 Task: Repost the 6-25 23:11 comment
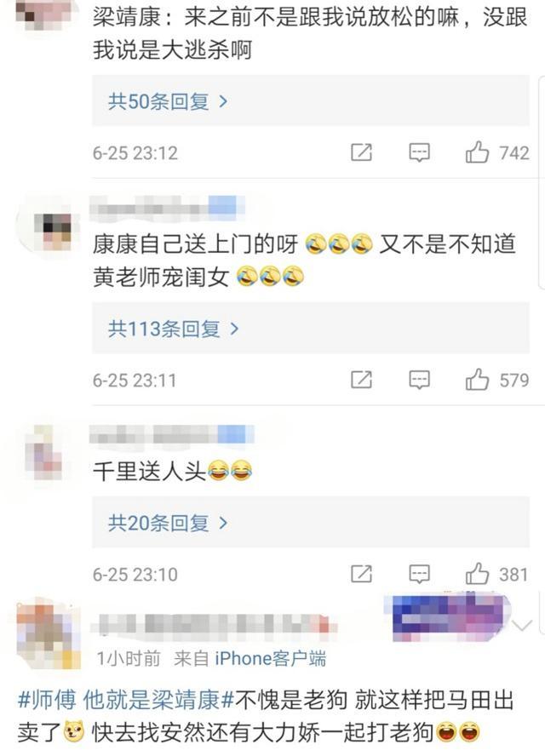pyautogui.click(x=361, y=380)
